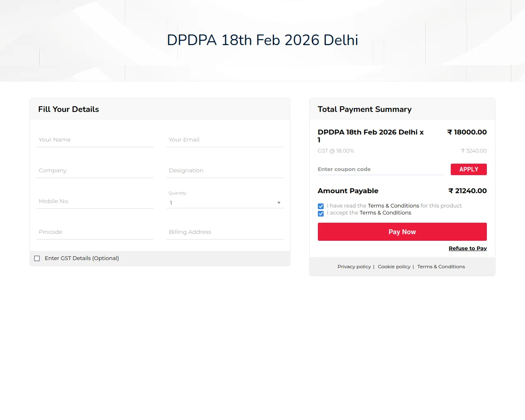Click into the Company field
The image size is (525, 420).
(x=95, y=171)
